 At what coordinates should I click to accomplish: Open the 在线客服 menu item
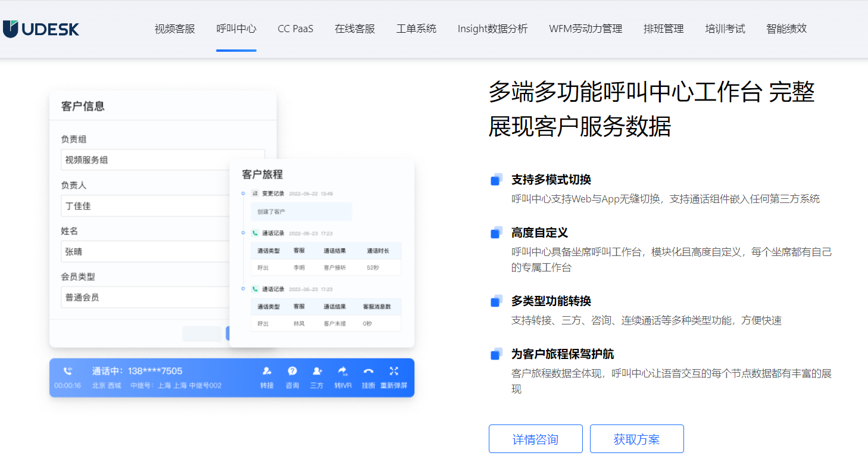pyautogui.click(x=355, y=29)
